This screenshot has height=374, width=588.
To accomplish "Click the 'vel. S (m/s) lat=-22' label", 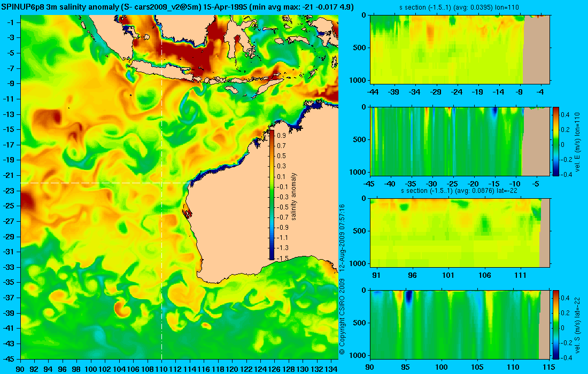I will click(577, 325).
